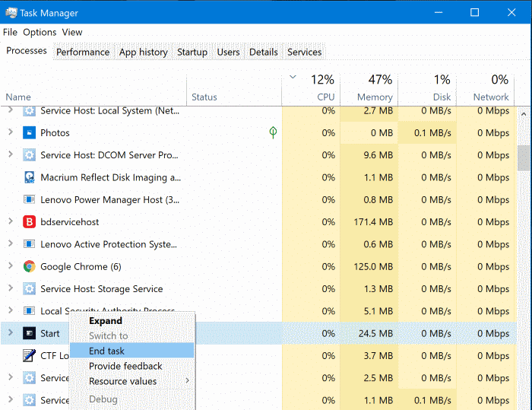532x410 pixels.
Task: Open the File menu
Action: (10, 32)
